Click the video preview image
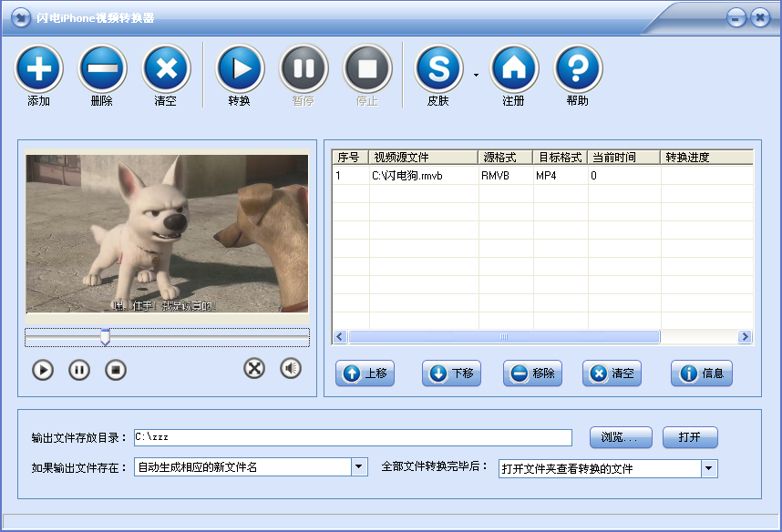The width and height of the screenshot is (782, 532). pos(167,234)
